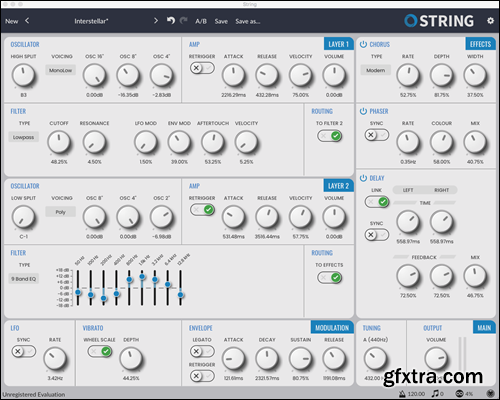Open Layer 1 Filter Type Lowpass dropdown
500x400 pixels.
[24, 137]
